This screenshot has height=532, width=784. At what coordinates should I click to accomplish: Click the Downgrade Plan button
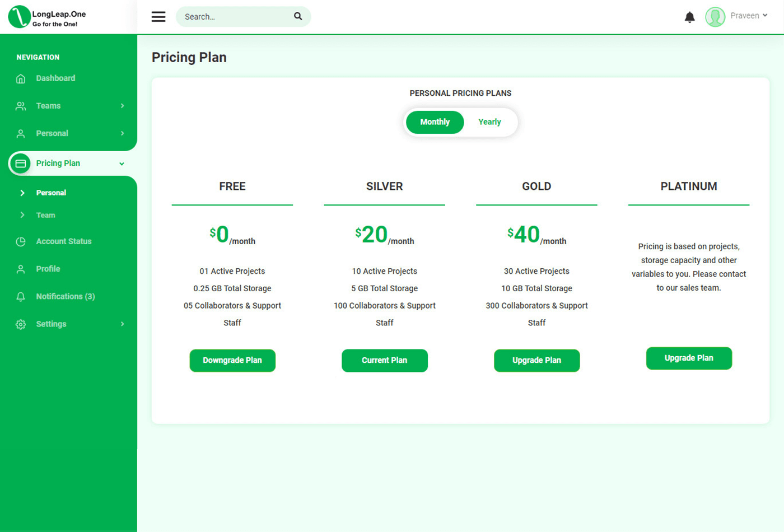(x=232, y=361)
